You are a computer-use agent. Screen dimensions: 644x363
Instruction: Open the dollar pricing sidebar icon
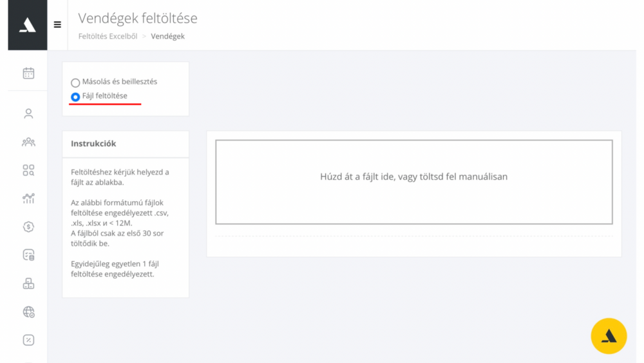tap(28, 227)
